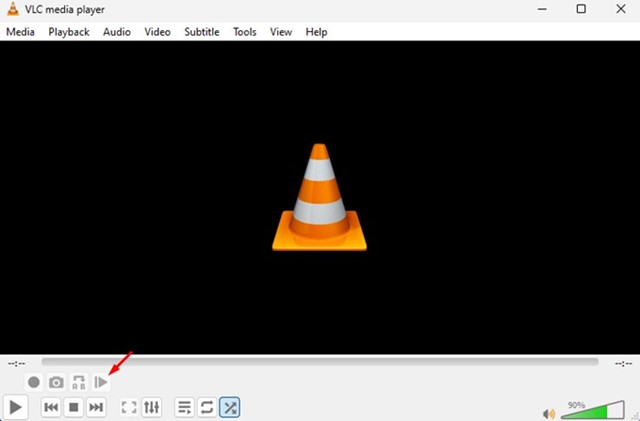Toggle the loop repeat mode

point(207,407)
